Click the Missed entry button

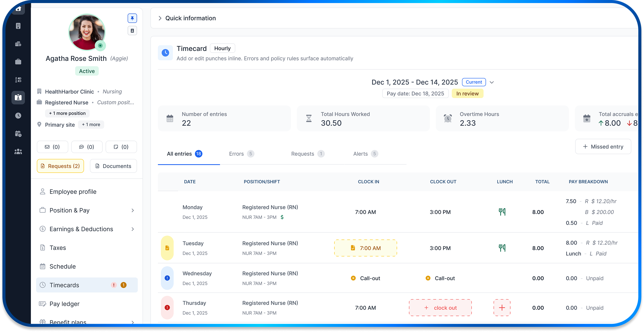click(603, 147)
